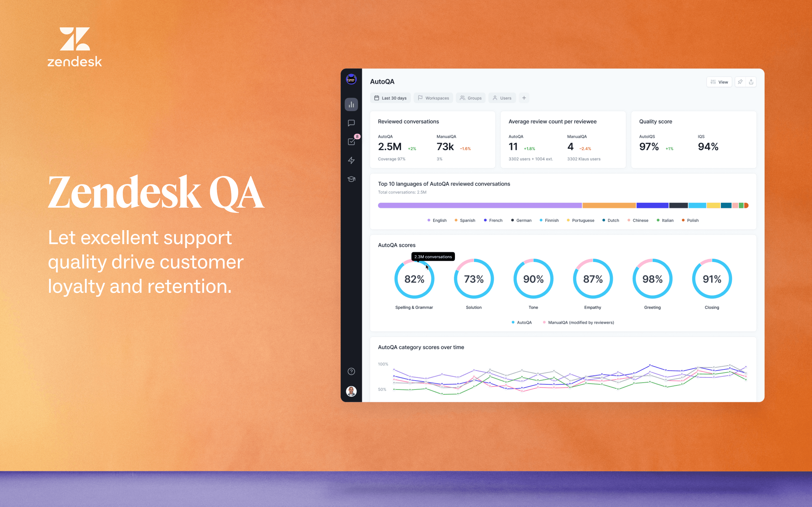
Task: Select the Users tab
Action: (x=504, y=98)
